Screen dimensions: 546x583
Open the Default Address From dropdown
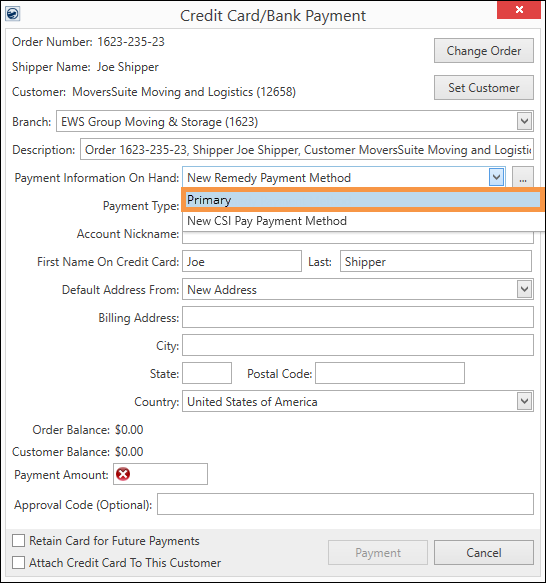click(x=524, y=289)
